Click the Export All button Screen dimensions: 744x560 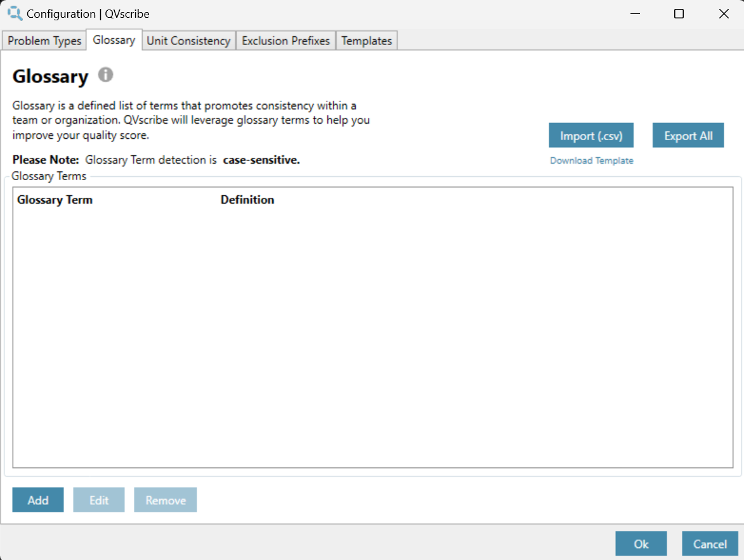(x=688, y=136)
